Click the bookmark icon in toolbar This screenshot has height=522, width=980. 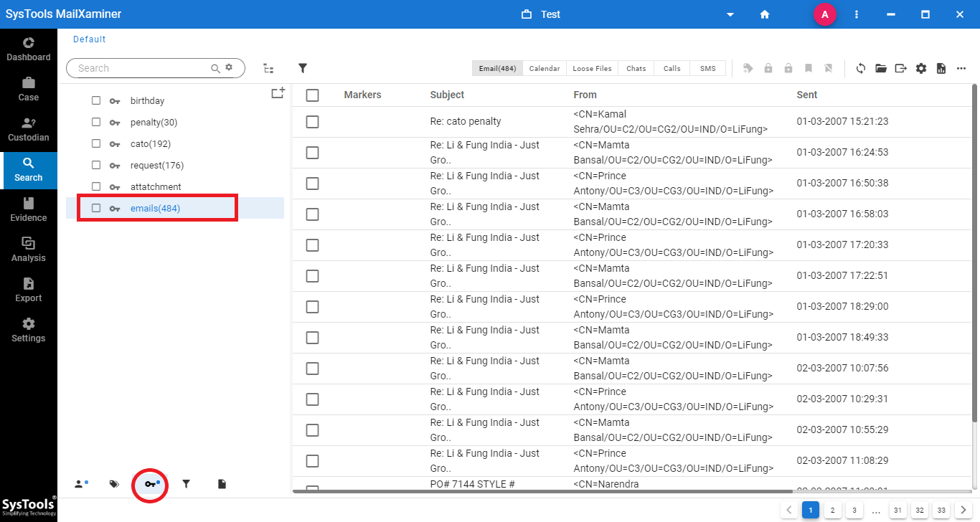pos(809,68)
